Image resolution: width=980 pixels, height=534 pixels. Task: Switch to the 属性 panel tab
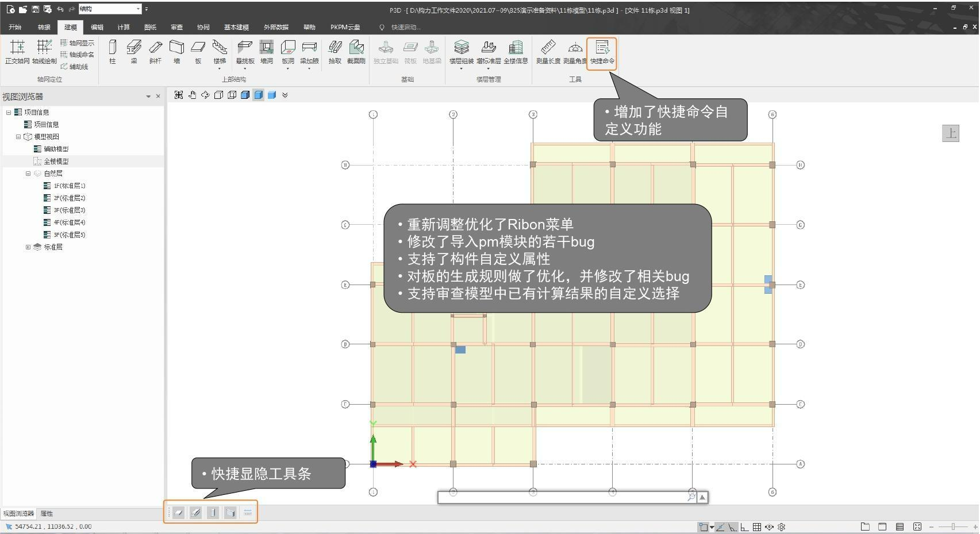[x=47, y=513]
